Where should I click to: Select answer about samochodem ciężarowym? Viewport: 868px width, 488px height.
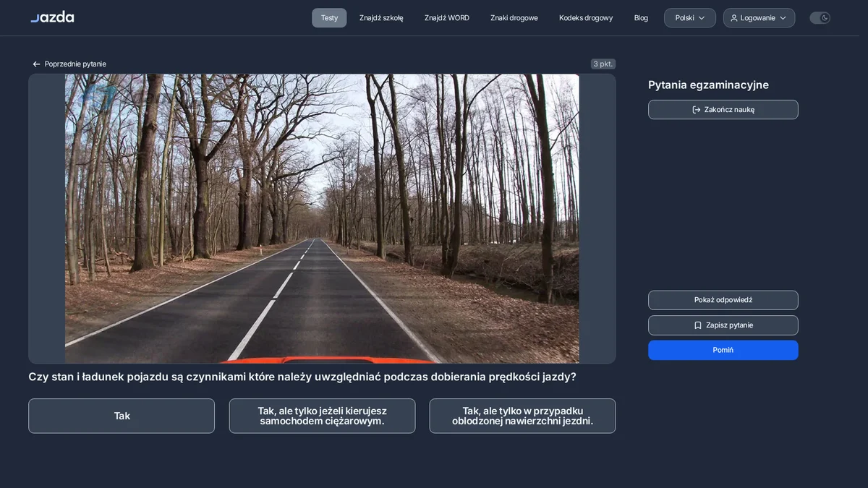tap(322, 416)
